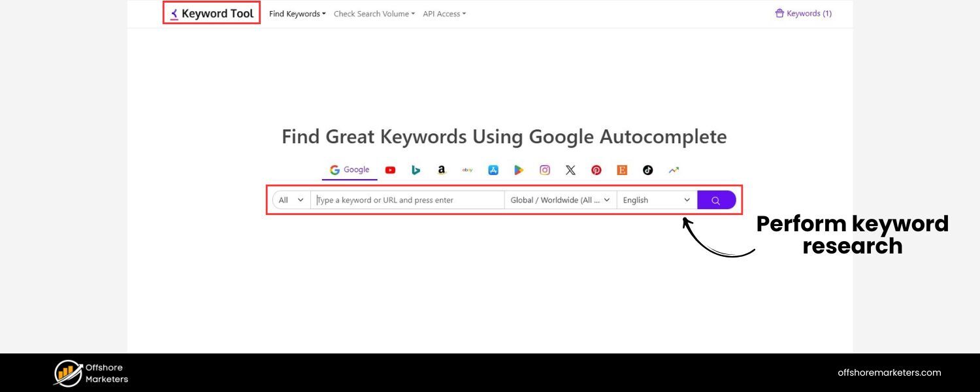Open the English language dropdown
980x392 pixels.
[655, 200]
